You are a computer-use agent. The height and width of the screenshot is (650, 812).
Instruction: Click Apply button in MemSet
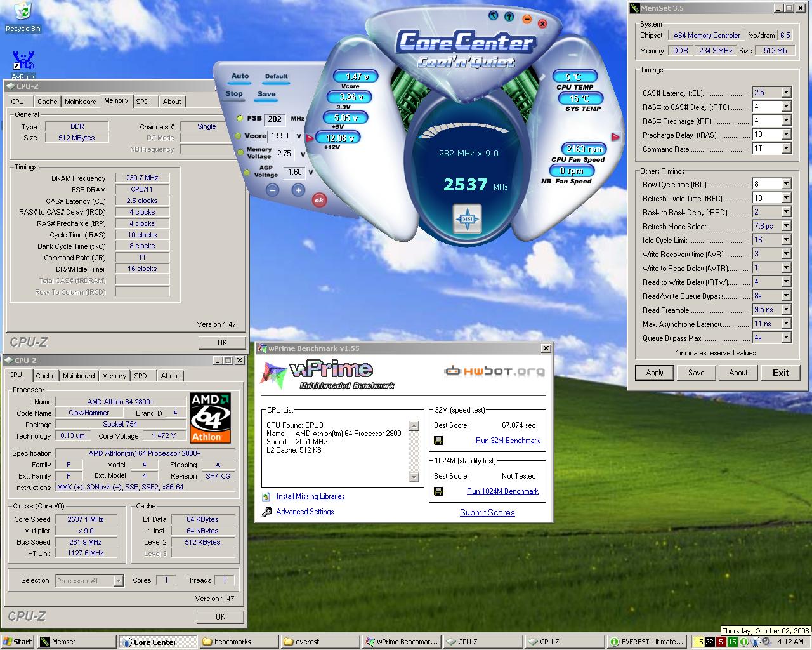(655, 373)
